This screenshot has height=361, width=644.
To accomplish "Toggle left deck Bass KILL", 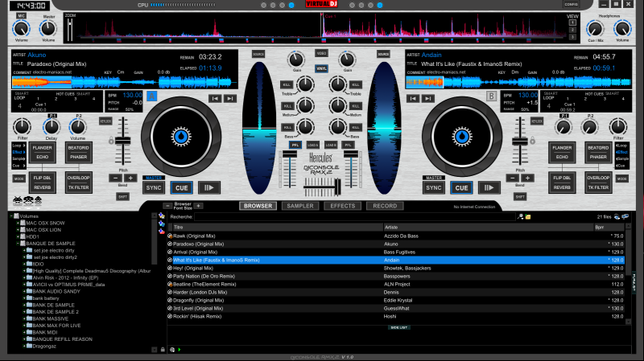I will click(x=287, y=127).
